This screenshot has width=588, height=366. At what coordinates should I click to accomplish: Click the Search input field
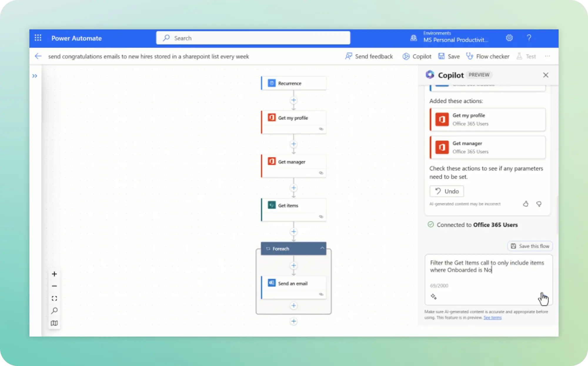(x=253, y=38)
